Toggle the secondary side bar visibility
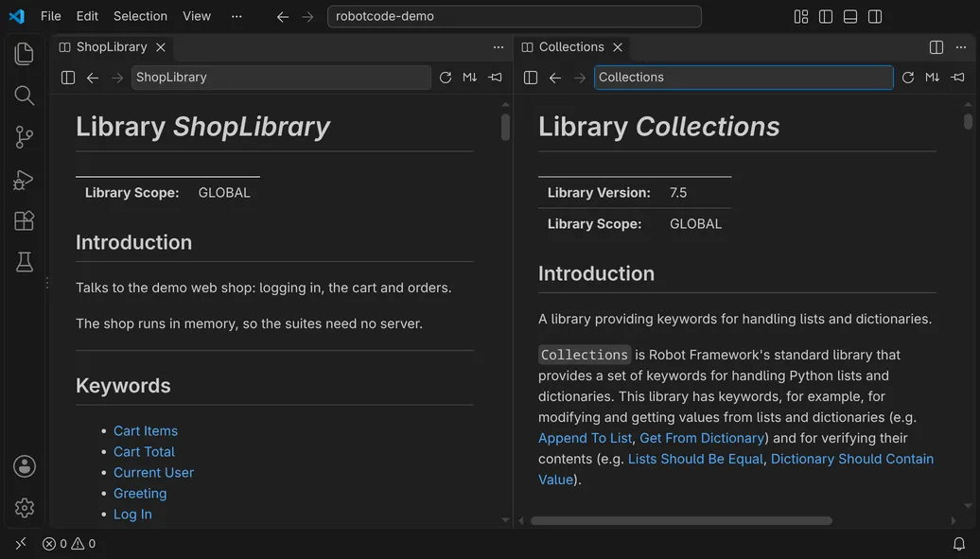This screenshot has width=980, height=559. coord(875,16)
